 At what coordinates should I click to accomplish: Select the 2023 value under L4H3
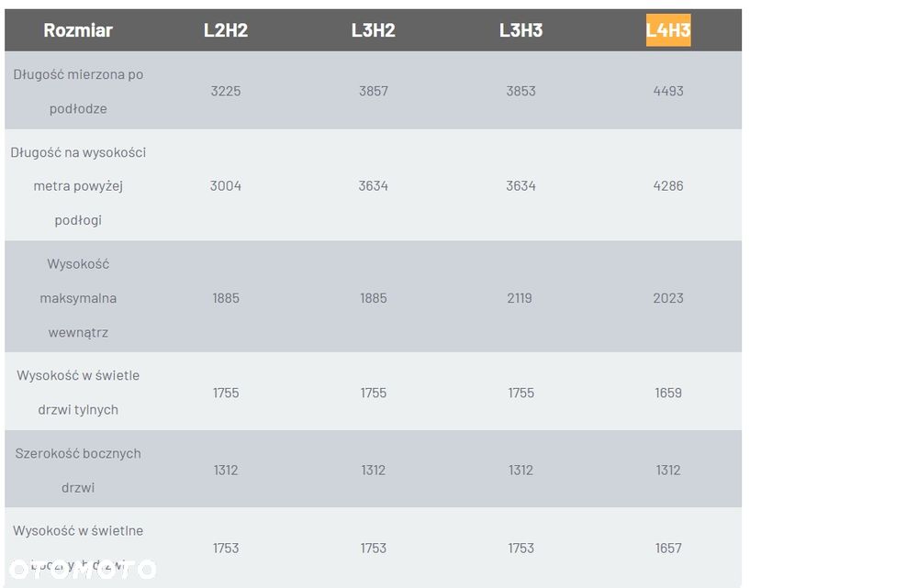coord(668,298)
